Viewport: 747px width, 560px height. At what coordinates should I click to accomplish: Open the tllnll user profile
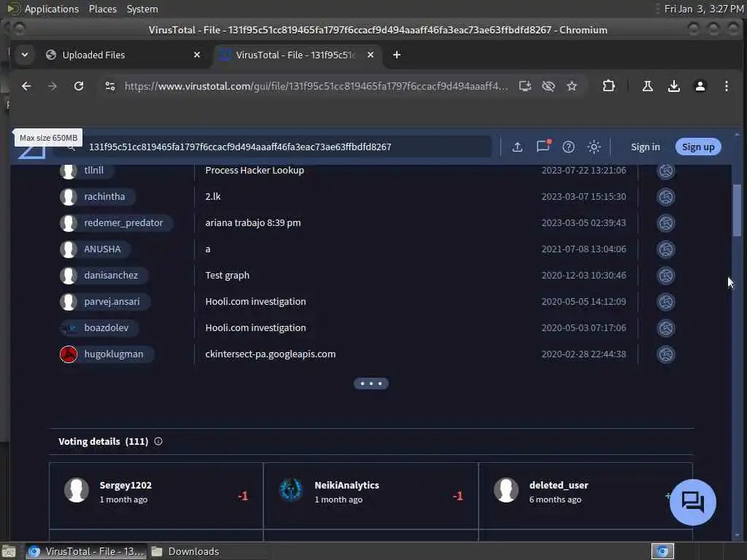click(x=87, y=171)
